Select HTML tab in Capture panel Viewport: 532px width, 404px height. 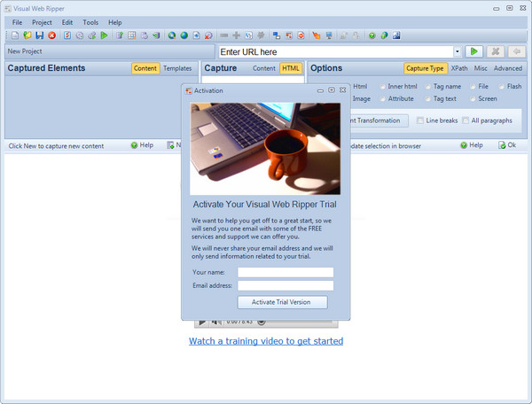point(291,68)
